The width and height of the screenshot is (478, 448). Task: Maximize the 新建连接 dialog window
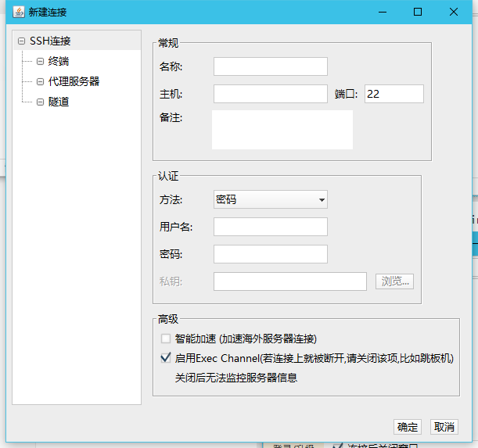pos(418,12)
